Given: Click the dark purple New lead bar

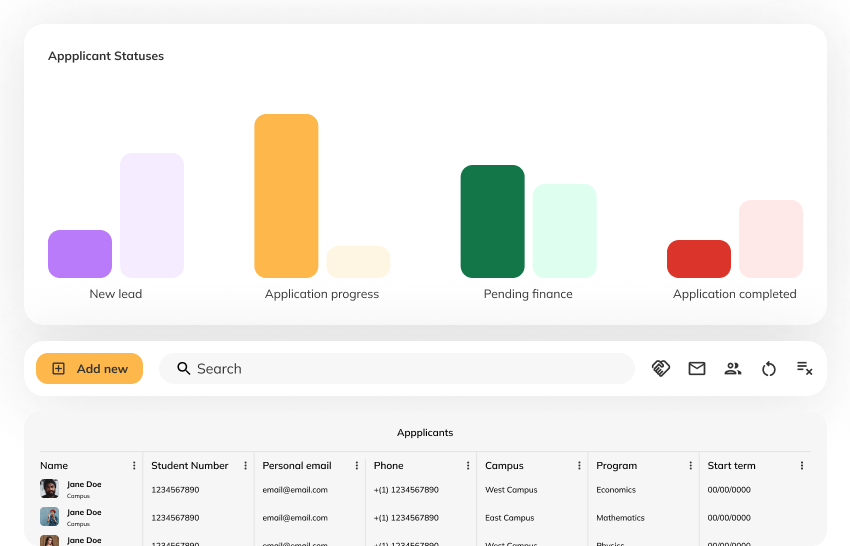Looking at the screenshot, I should 80,254.
